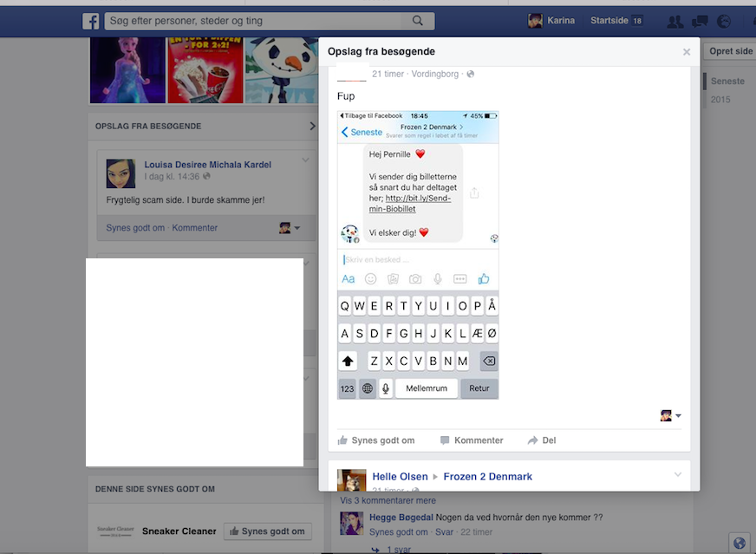The width and height of the screenshot is (756, 554).
Task: Select 2015 in timeline sidebar
Action: [720, 100]
